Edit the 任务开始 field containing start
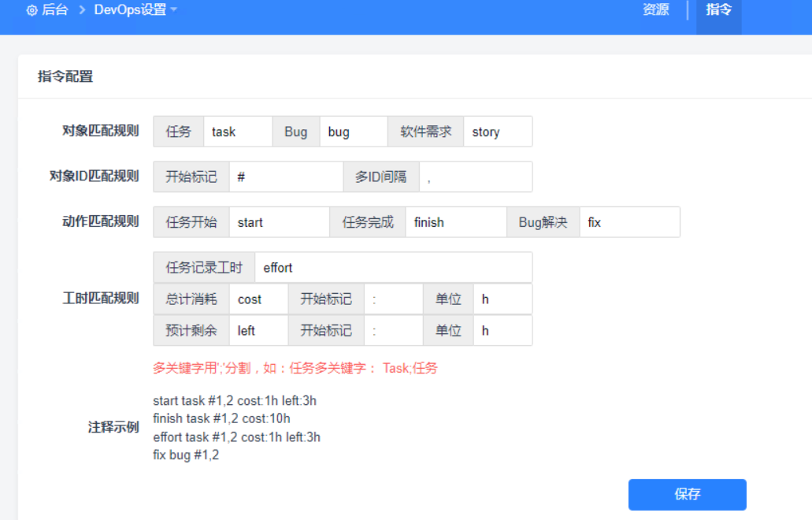Image resolution: width=812 pixels, height=520 pixels. pos(279,222)
